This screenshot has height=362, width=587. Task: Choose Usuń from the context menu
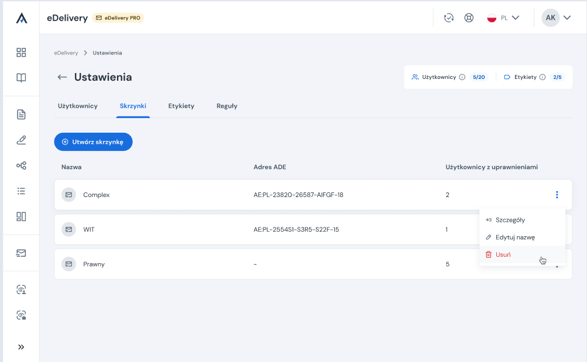[522, 255]
